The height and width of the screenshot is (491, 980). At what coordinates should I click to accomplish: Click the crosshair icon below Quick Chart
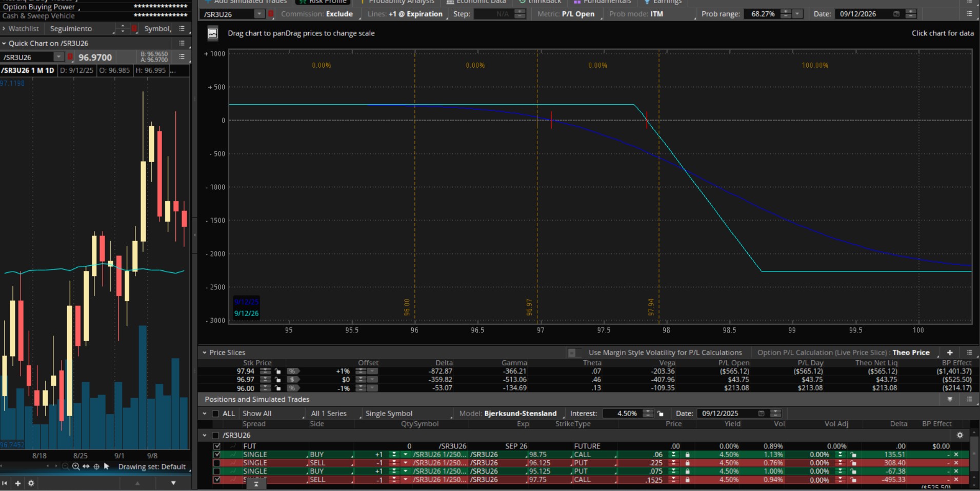click(x=96, y=466)
